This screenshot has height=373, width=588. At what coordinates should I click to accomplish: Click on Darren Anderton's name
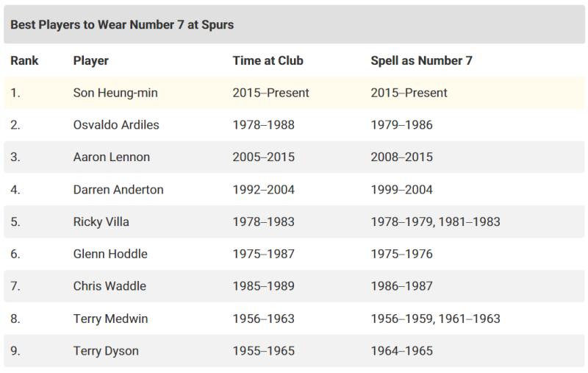pos(118,189)
